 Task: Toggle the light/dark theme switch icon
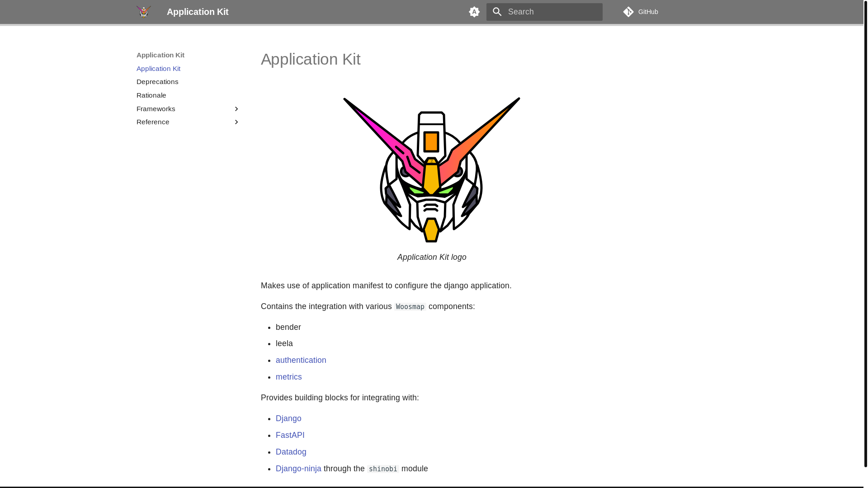(x=474, y=12)
